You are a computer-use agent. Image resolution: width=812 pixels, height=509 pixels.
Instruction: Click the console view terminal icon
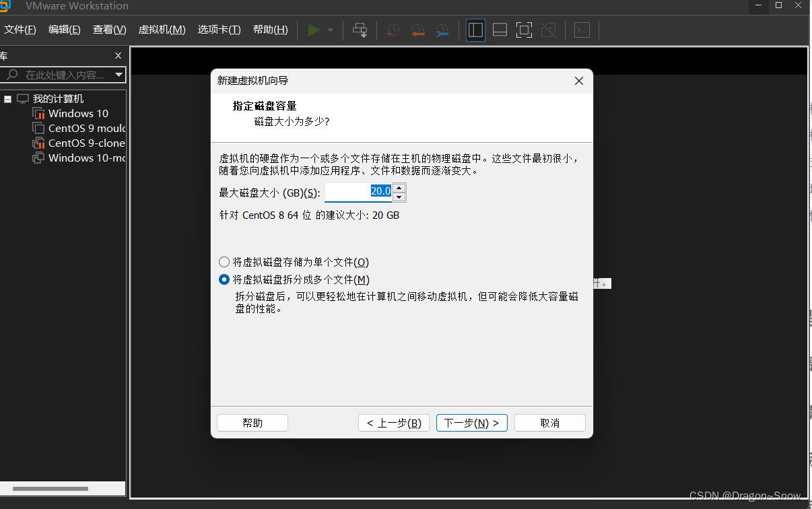pyautogui.click(x=582, y=30)
